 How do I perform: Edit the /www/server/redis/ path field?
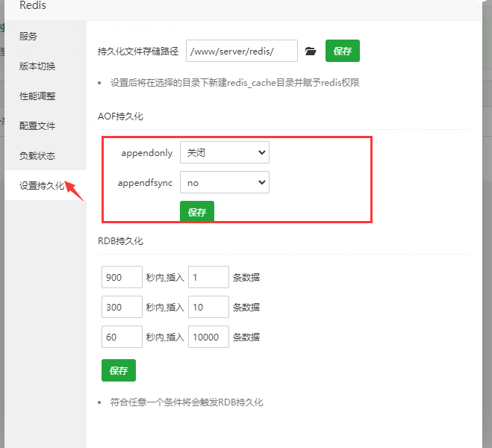tap(242, 51)
